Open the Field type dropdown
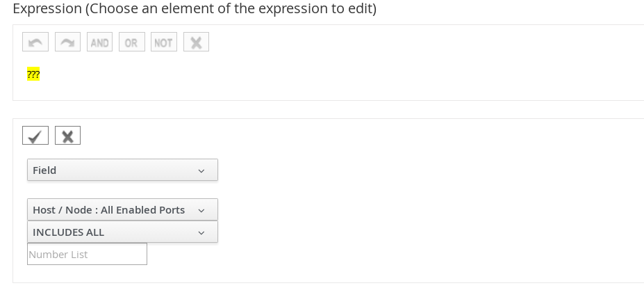 click(x=122, y=170)
